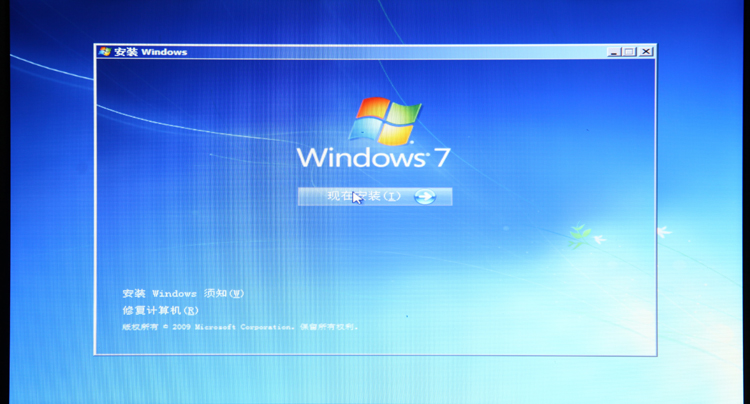Minimize the 安装 Windows setup window
Viewport: 750px width, 404px height.
[615, 51]
